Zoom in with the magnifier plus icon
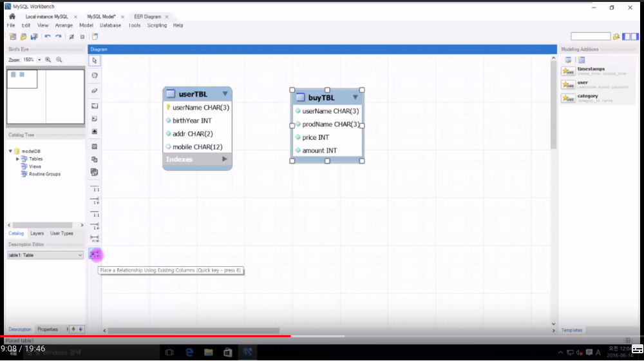This screenshot has height=361, width=644. coord(48,59)
